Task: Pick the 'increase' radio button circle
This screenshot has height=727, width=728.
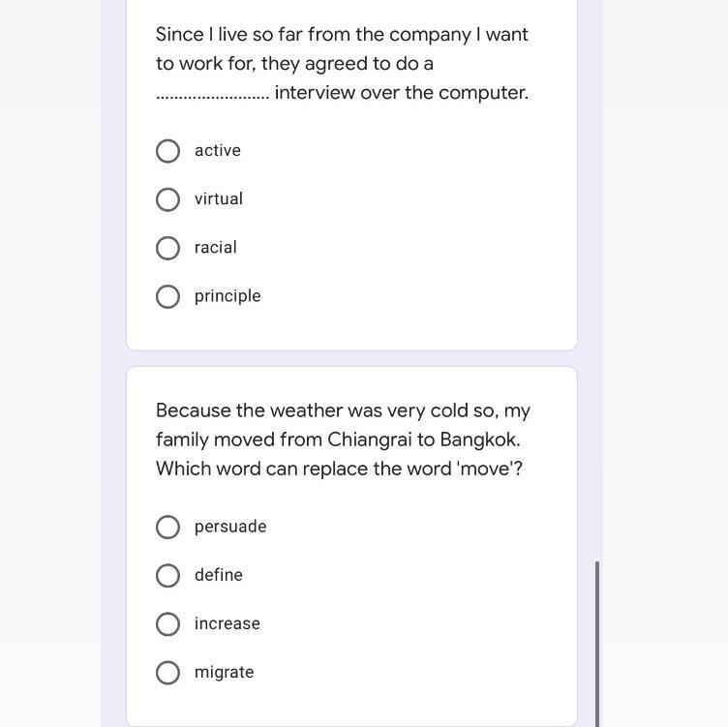Action: [x=167, y=624]
